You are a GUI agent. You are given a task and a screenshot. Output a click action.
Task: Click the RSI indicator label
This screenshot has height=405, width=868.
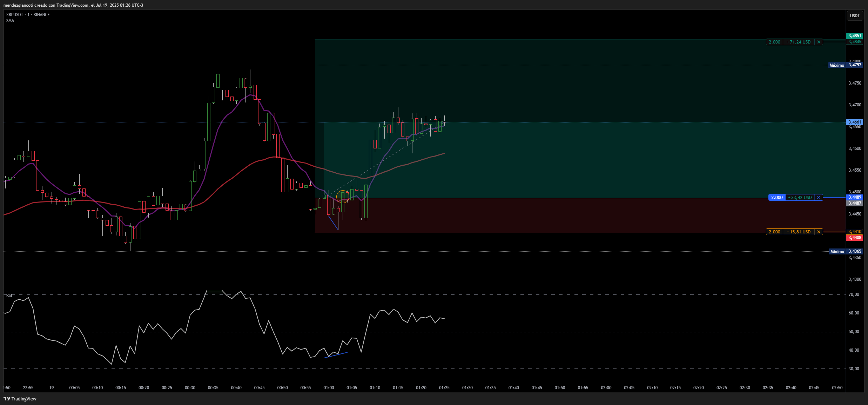(x=9, y=295)
